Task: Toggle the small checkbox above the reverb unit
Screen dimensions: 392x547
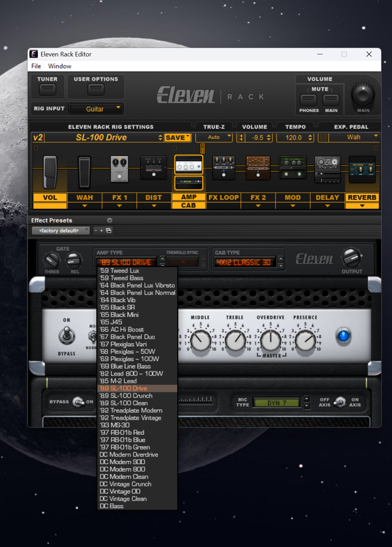Action: (x=376, y=148)
